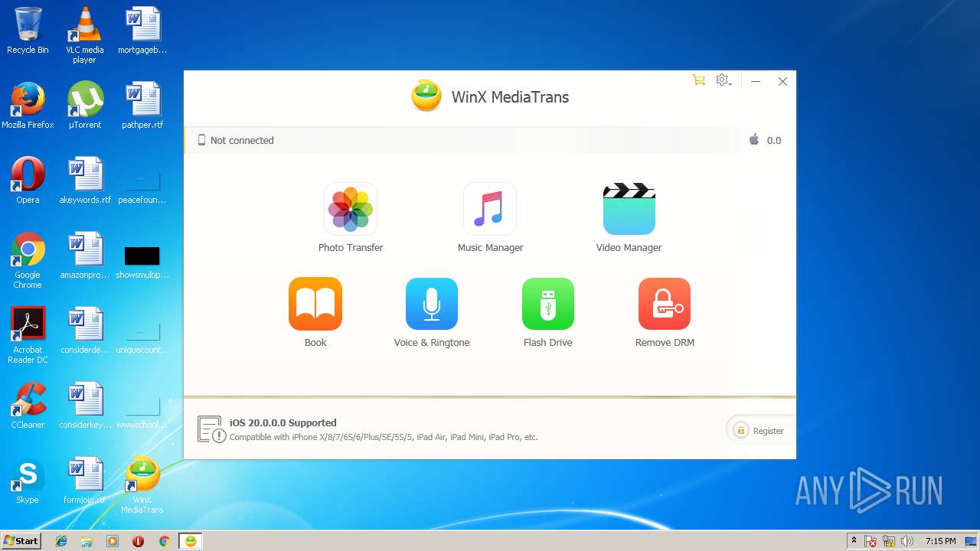Select the amazonpro... document on desktop

point(85,256)
